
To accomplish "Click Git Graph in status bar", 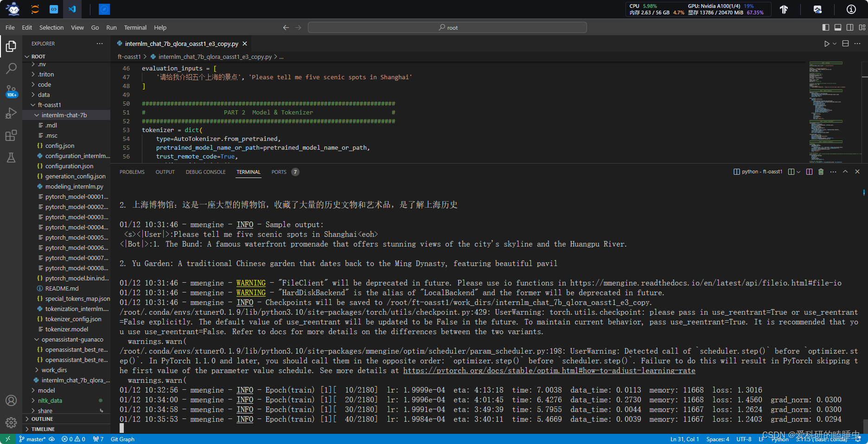I will [x=122, y=439].
